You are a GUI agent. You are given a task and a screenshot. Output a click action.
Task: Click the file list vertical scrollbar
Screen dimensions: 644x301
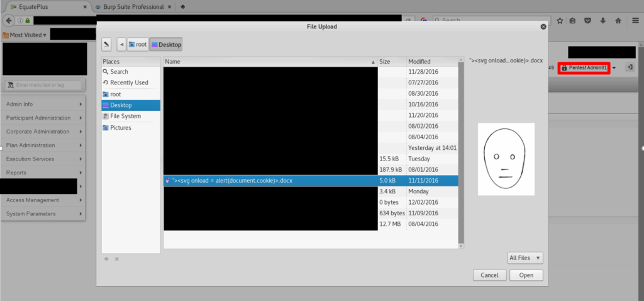pyautogui.click(x=460, y=151)
